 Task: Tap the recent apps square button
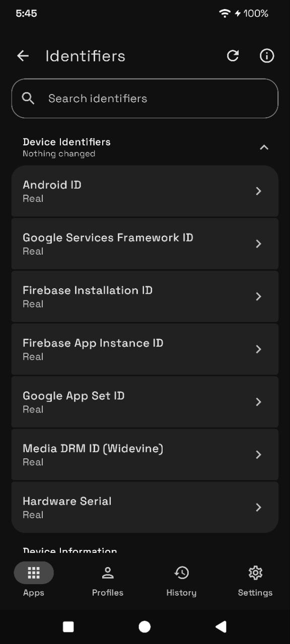(68, 626)
